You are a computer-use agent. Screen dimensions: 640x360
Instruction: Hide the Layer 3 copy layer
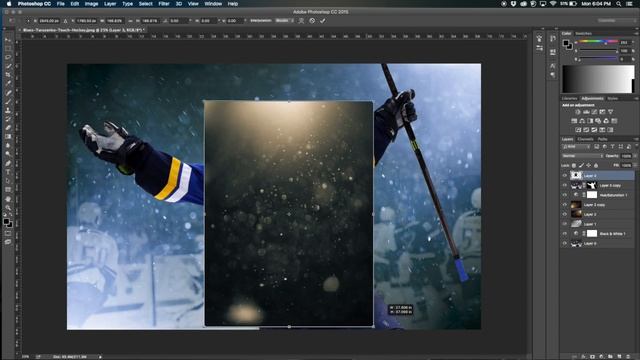pos(565,185)
